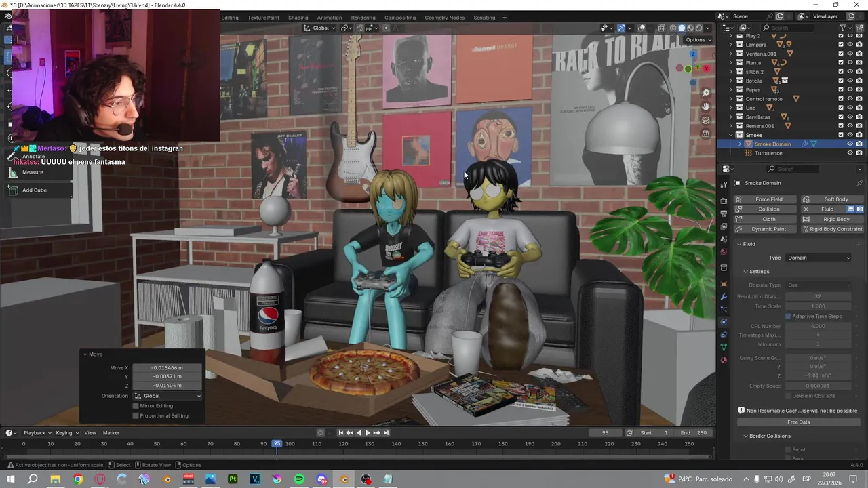Select the Measure tool

click(x=33, y=172)
